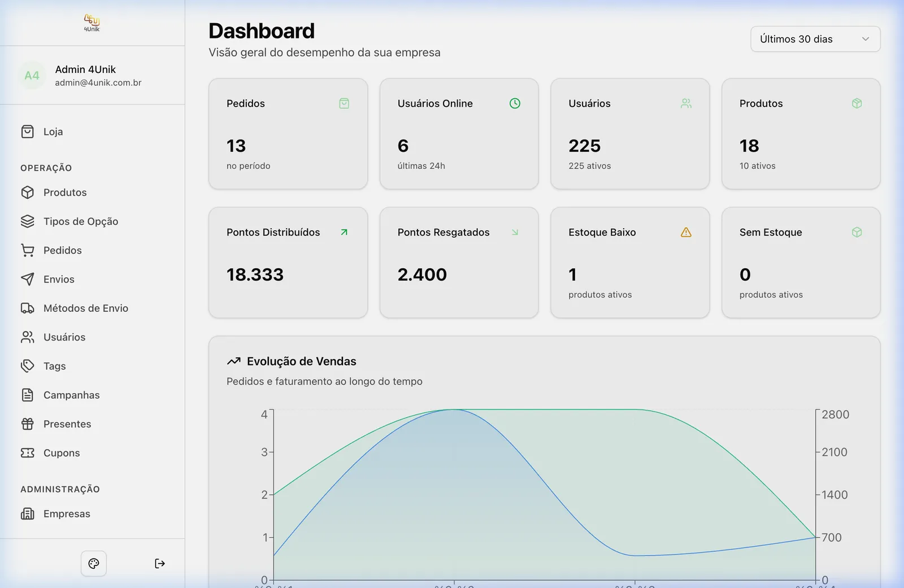The width and height of the screenshot is (904, 588).
Task: Open Campanhas menu item
Action: pyautogui.click(x=71, y=395)
